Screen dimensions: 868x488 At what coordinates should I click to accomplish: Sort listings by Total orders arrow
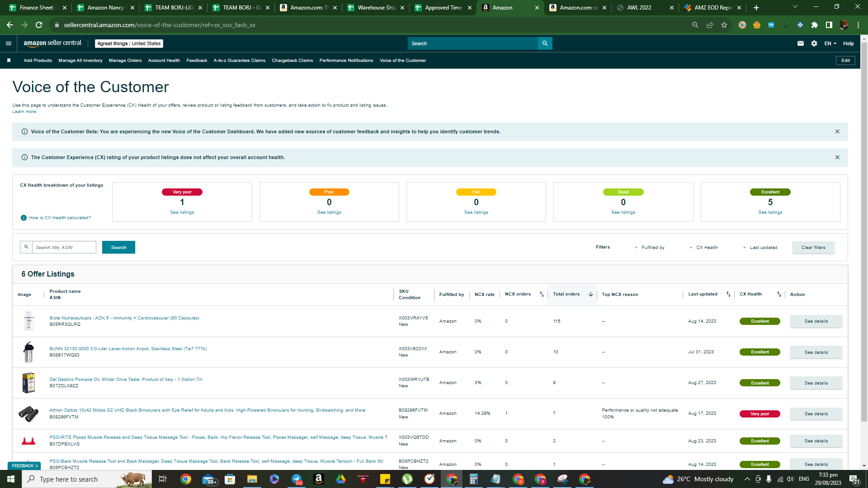(x=590, y=294)
